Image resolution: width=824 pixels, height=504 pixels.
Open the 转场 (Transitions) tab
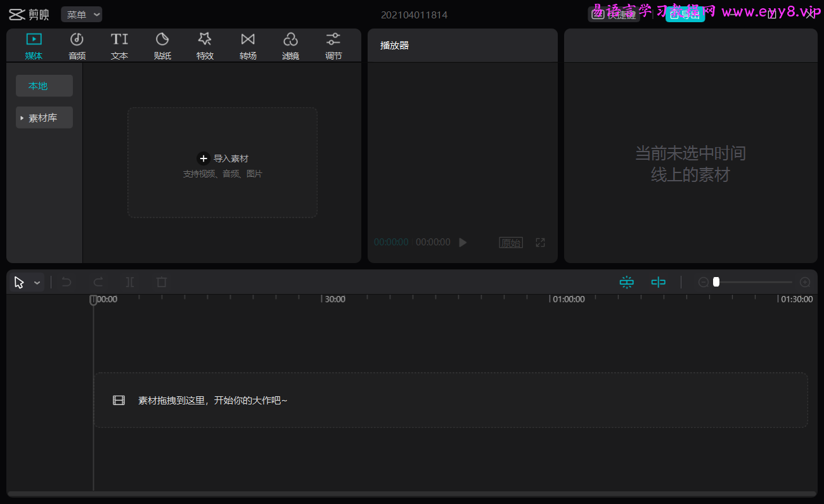click(248, 46)
